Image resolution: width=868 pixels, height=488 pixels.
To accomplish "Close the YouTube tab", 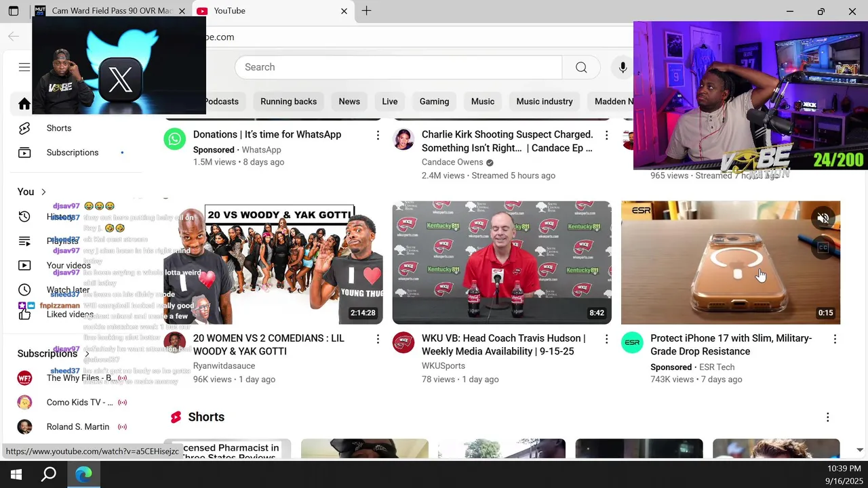I will coord(344,11).
